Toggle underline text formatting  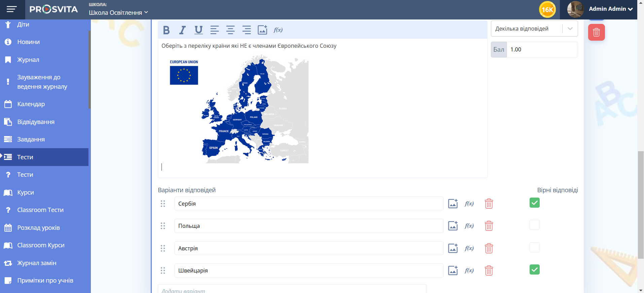[x=199, y=30]
